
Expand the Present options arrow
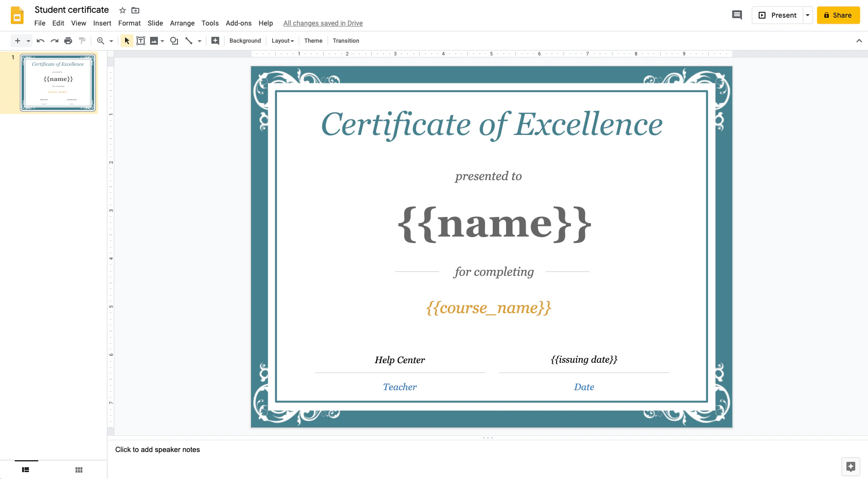pyautogui.click(x=807, y=15)
